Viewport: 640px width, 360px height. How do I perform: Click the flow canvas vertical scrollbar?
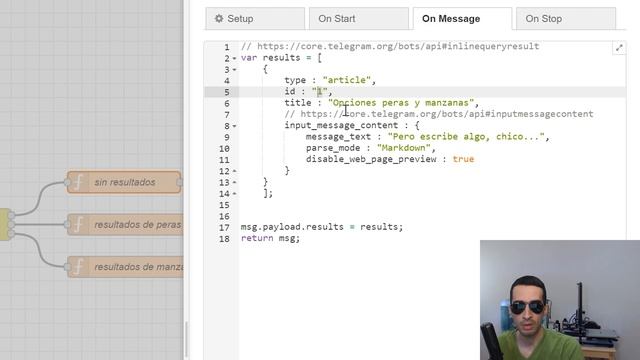pos(187,340)
